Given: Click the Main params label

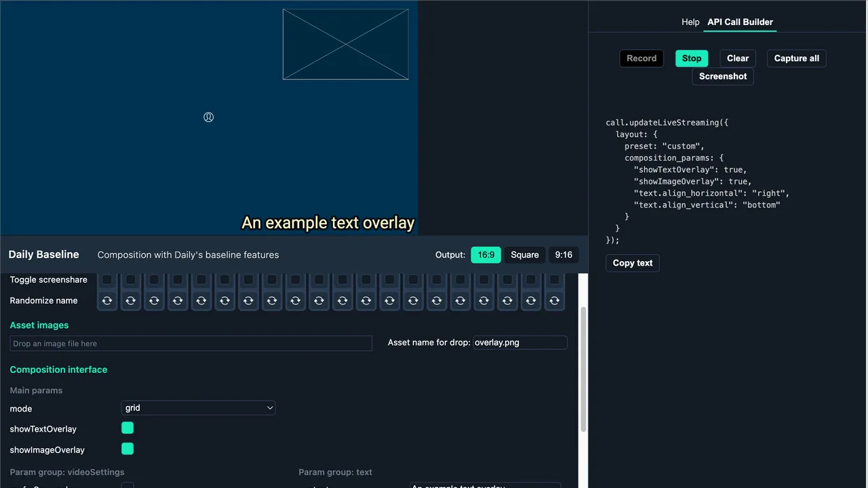Looking at the screenshot, I should coord(36,390).
